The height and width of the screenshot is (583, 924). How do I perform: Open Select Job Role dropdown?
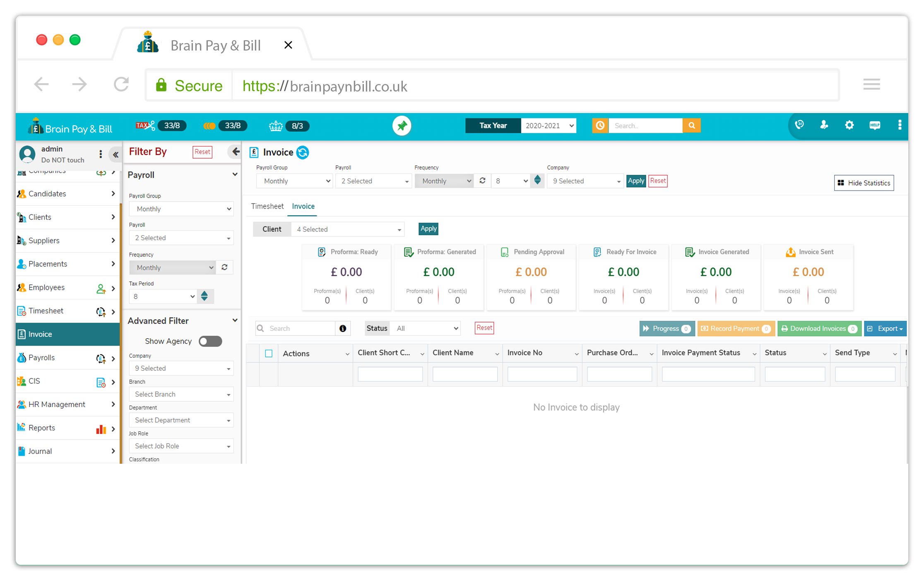(181, 446)
